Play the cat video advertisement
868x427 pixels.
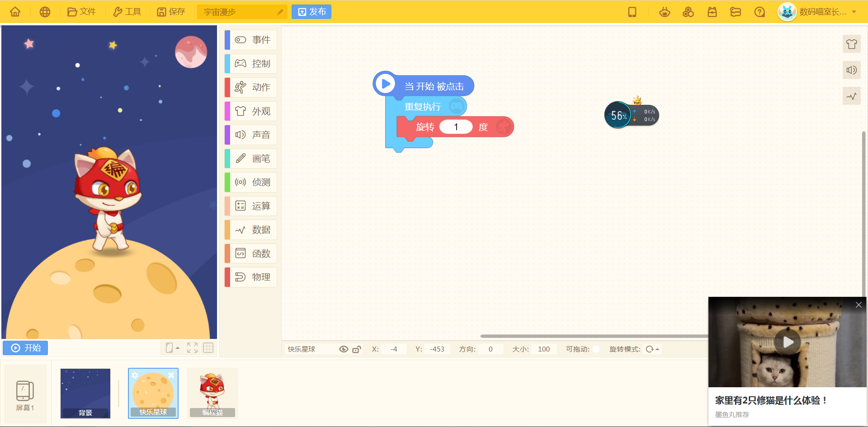pos(788,342)
